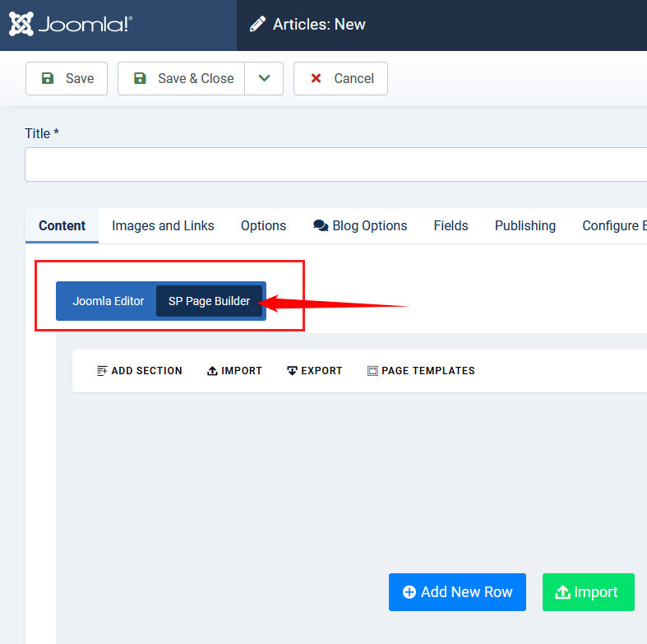Switch to the Fields tab

[451, 225]
